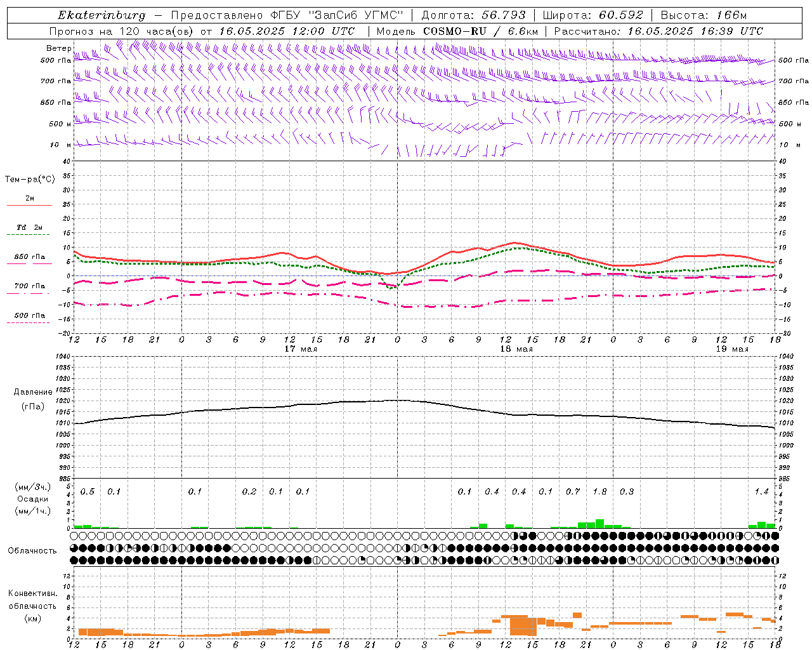Click the 0.3 precipitation amount value

click(x=627, y=491)
